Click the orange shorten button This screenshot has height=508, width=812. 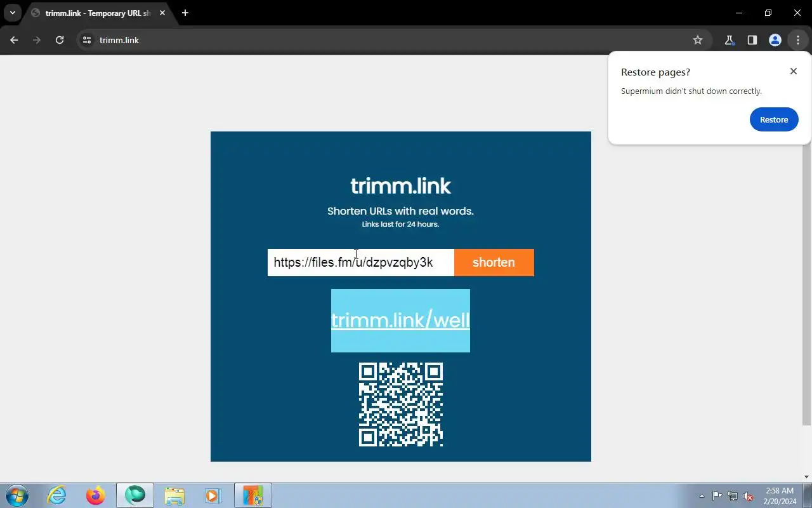coord(494,262)
